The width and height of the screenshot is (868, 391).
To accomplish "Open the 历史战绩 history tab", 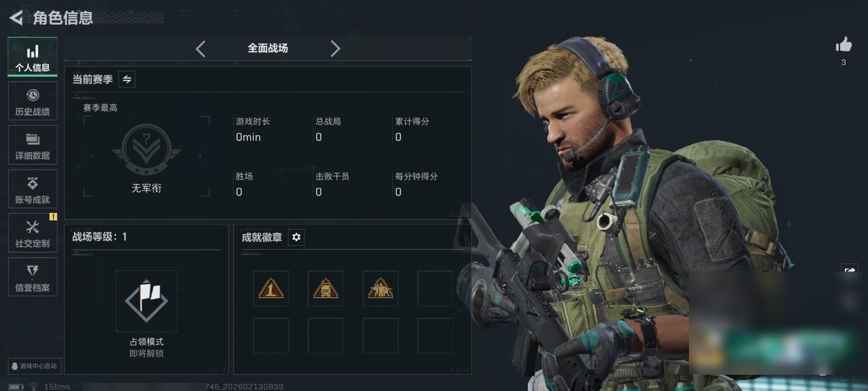I will [33, 101].
